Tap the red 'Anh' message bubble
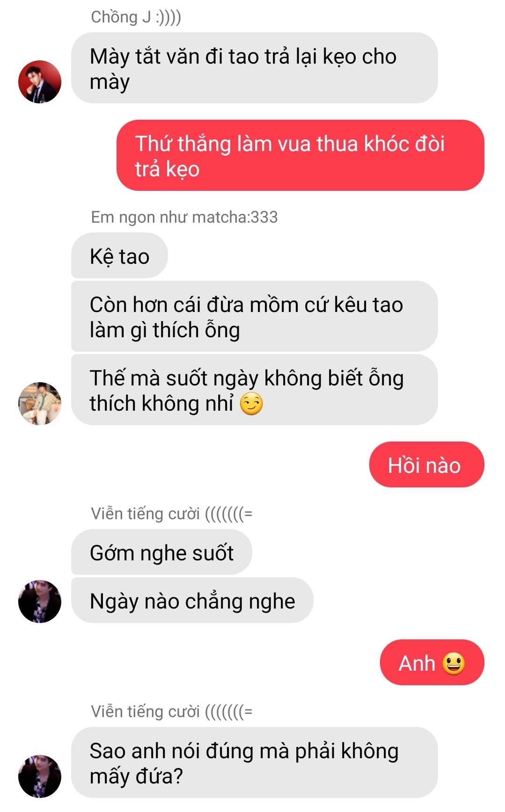Image resolution: width=505 pixels, height=812 pixels. tap(432, 662)
